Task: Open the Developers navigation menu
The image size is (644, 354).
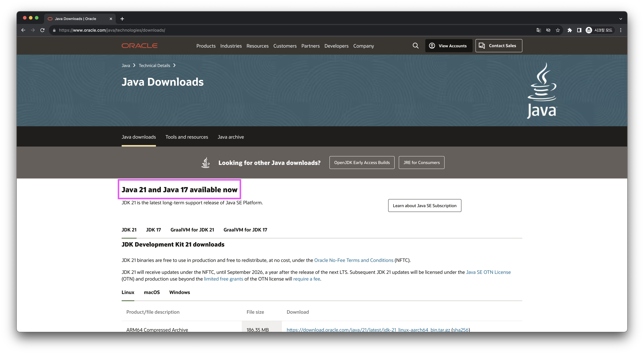Action: [336, 46]
